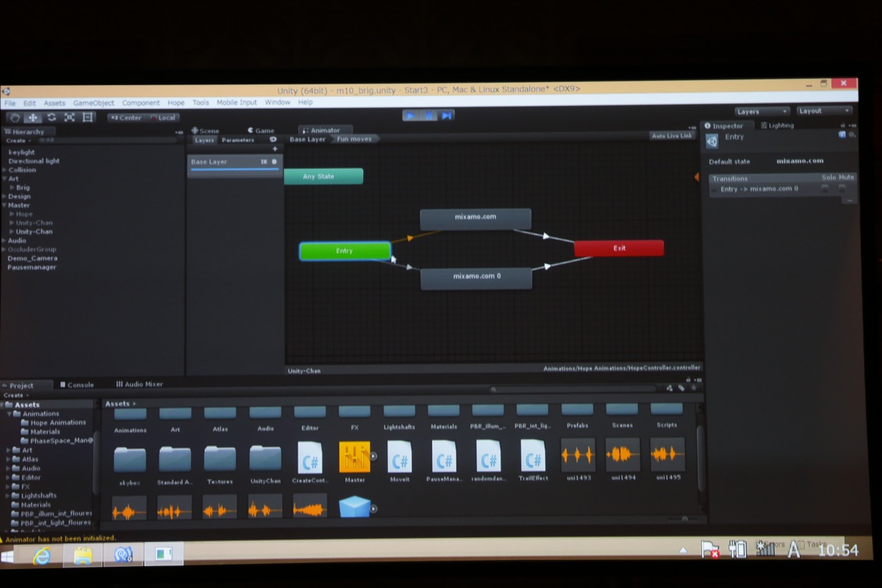Screen dimensions: 882x588
Task: Select the Any State node
Action: click(323, 176)
